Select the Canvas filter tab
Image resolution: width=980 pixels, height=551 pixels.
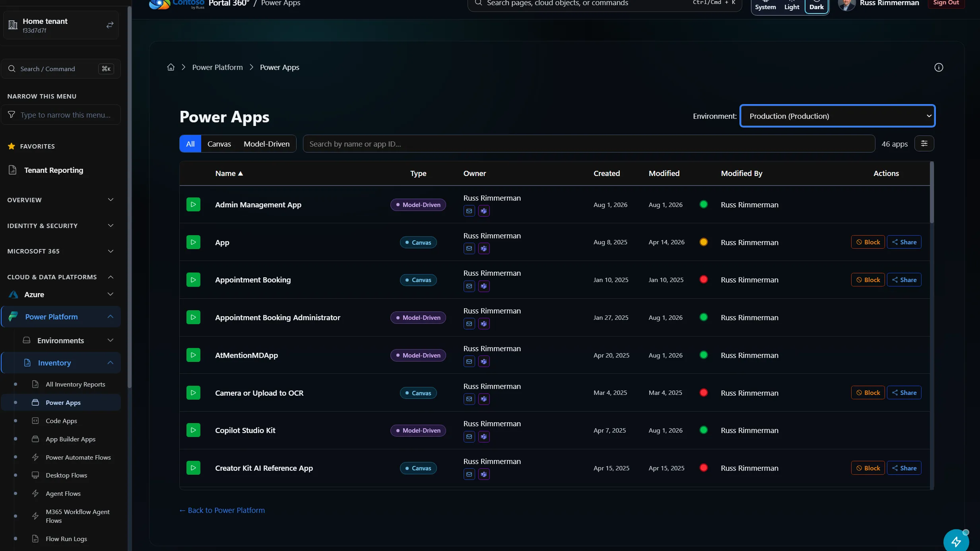[x=219, y=144]
